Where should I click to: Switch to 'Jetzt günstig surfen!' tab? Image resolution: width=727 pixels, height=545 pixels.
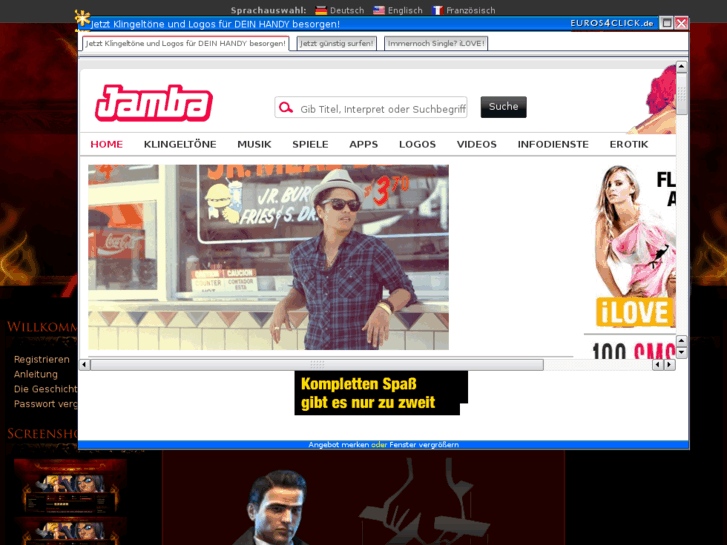[x=337, y=44]
